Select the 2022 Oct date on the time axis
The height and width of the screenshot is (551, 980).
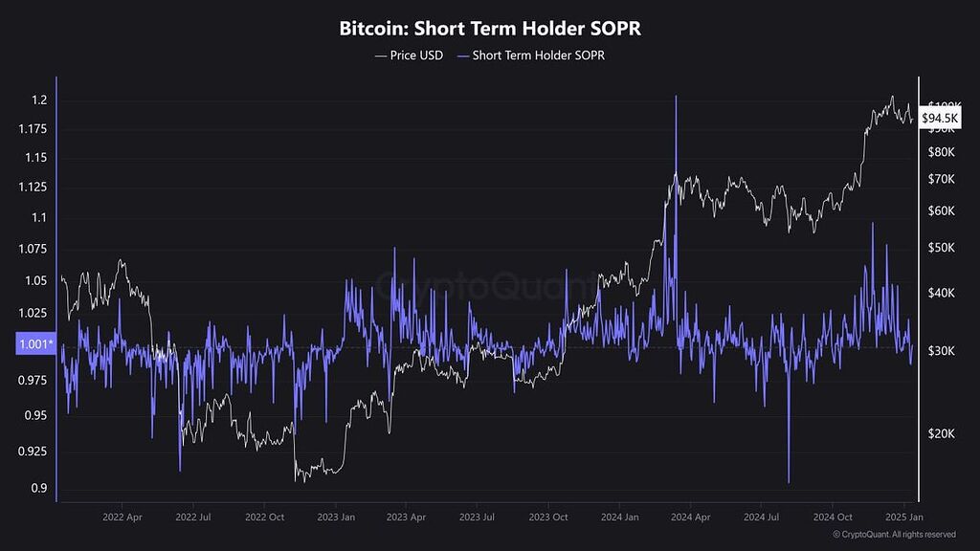tap(264, 517)
